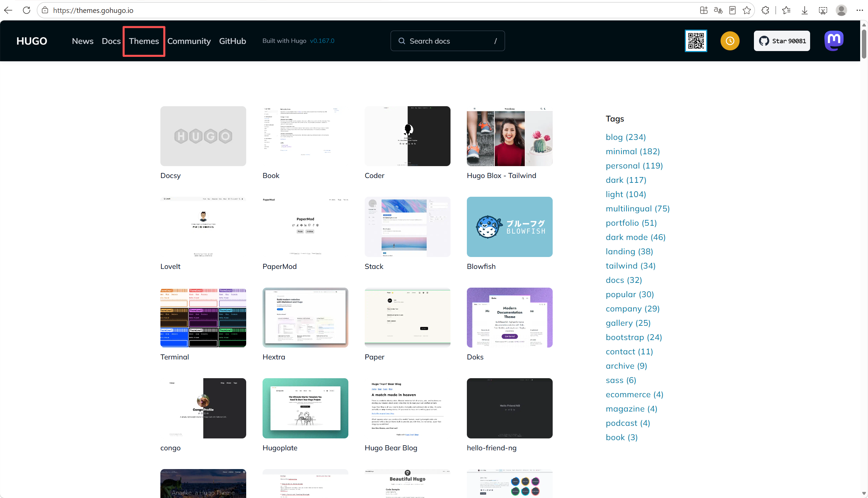Open the Mastodon icon link
The image size is (868, 498).
click(x=834, y=41)
